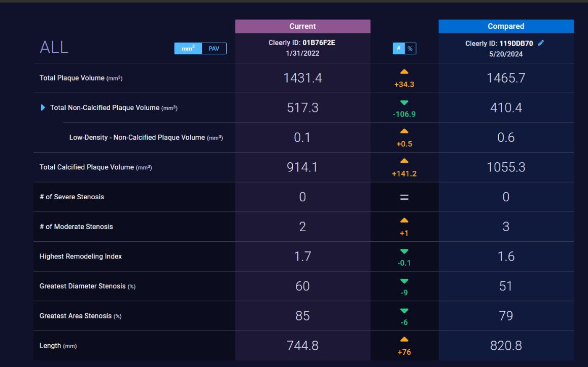Click Total Non-Calcified Plaque Volume label

click(114, 107)
